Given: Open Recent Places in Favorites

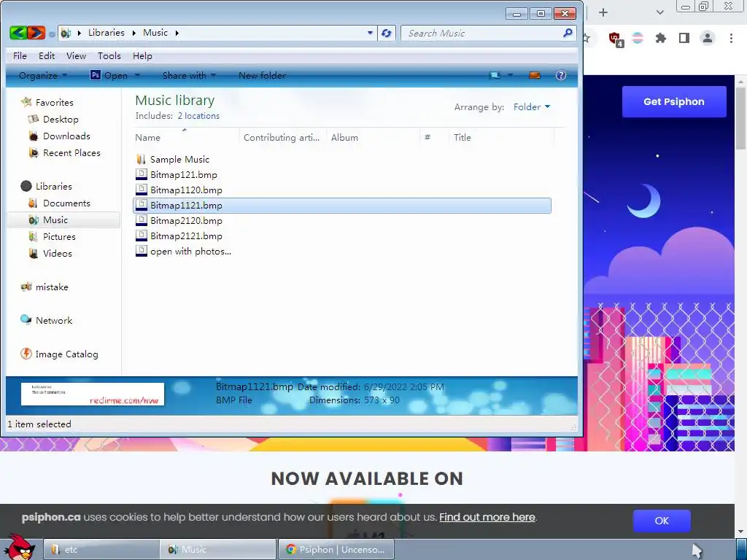Looking at the screenshot, I should click(71, 152).
